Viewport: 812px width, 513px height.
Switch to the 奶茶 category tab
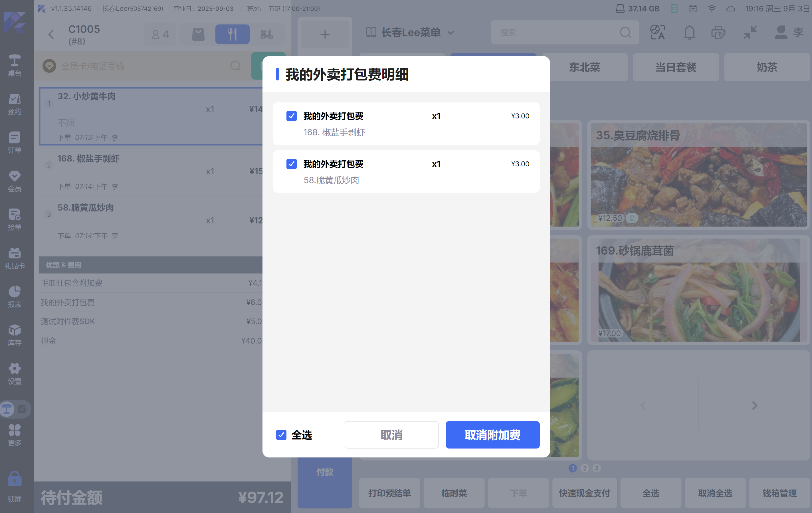coord(766,67)
